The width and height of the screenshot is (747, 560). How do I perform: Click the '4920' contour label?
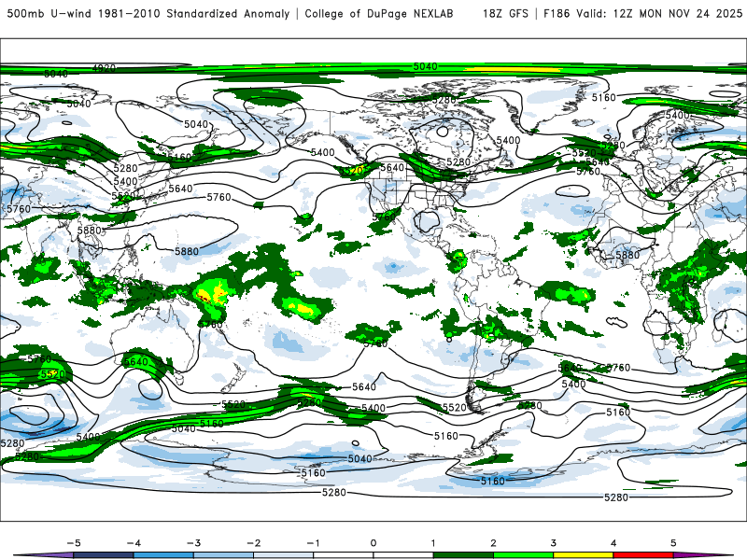tap(104, 68)
